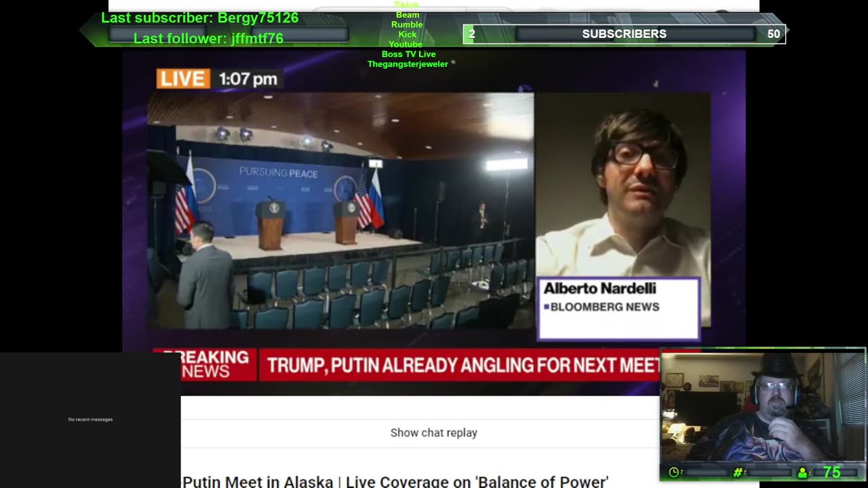Click the Alberto Nardelli interview feed
This screenshot has height=488, width=868.
pos(623,184)
